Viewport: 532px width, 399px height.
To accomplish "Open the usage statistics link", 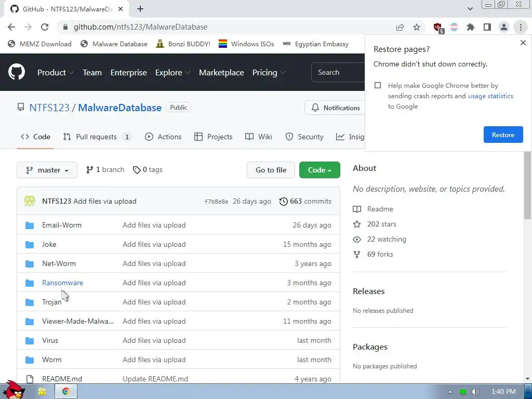I will [490, 96].
